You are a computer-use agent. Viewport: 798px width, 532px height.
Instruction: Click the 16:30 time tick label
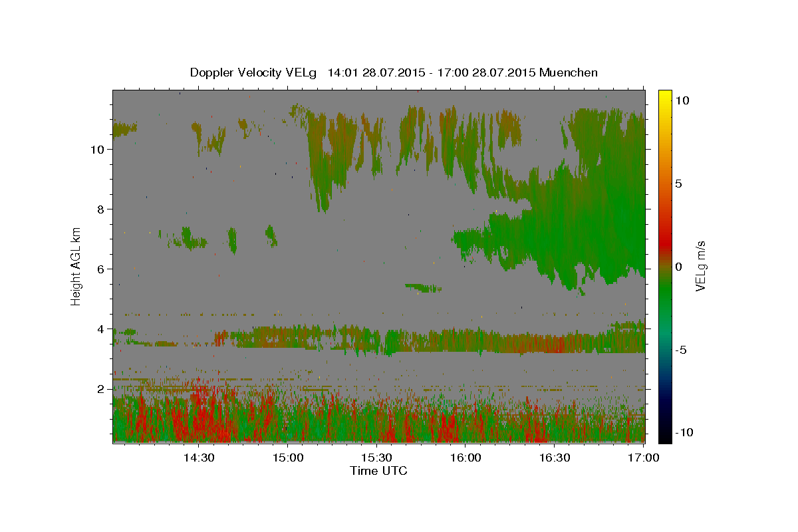coord(555,458)
